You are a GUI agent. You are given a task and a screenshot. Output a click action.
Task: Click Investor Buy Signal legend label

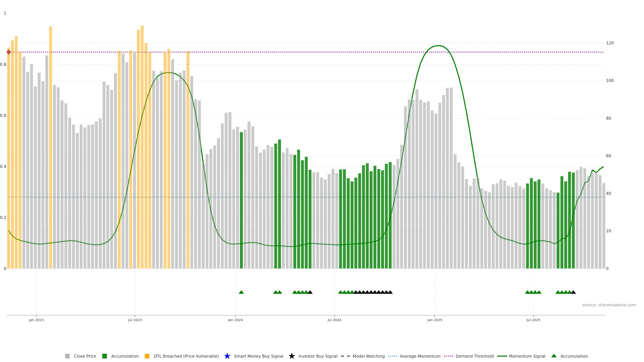318,356
